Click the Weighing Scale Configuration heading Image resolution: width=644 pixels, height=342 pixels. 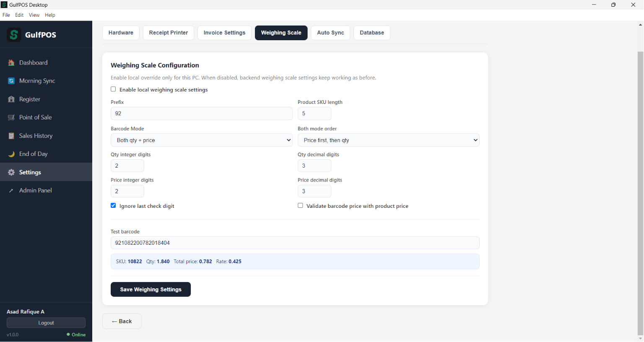pyautogui.click(x=155, y=65)
